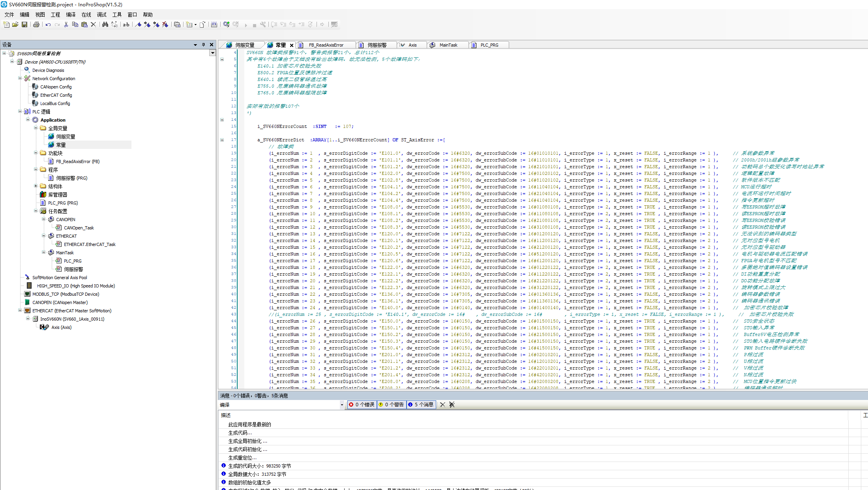Image resolution: width=868 pixels, height=490 pixels.
Task: Collapse the ETHERCAT master device node
Action: coord(20,310)
